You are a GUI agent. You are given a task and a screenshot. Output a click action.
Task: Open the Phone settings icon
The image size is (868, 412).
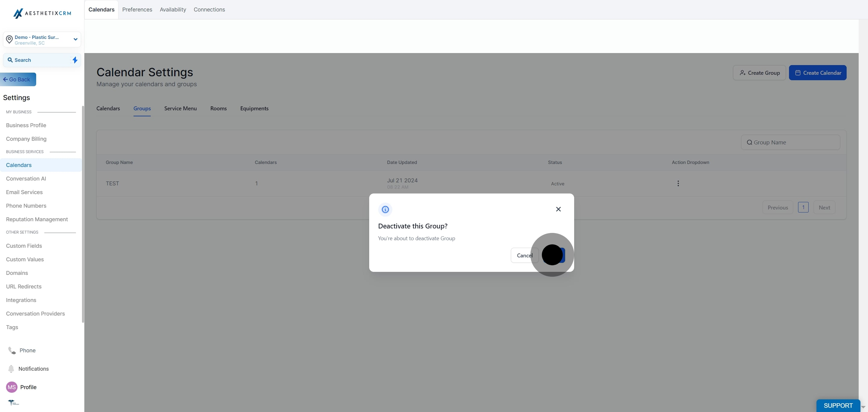click(11, 350)
